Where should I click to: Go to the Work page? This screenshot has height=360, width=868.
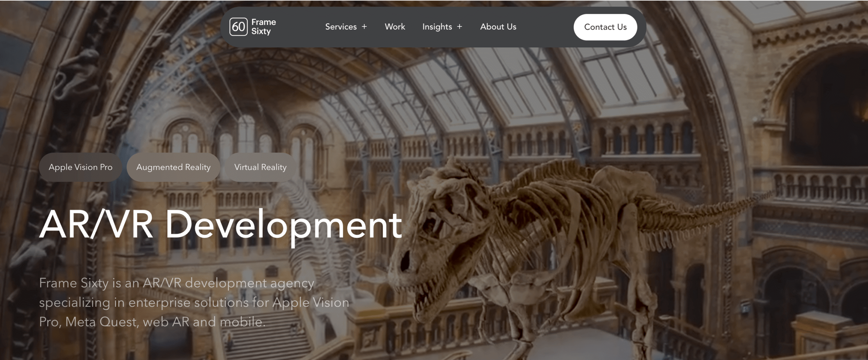(395, 27)
